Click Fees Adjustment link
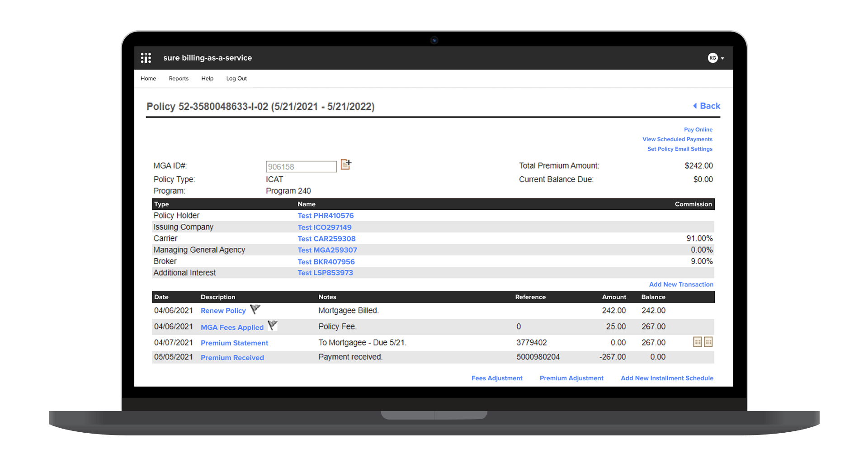The width and height of the screenshot is (868, 463). [497, 378]
